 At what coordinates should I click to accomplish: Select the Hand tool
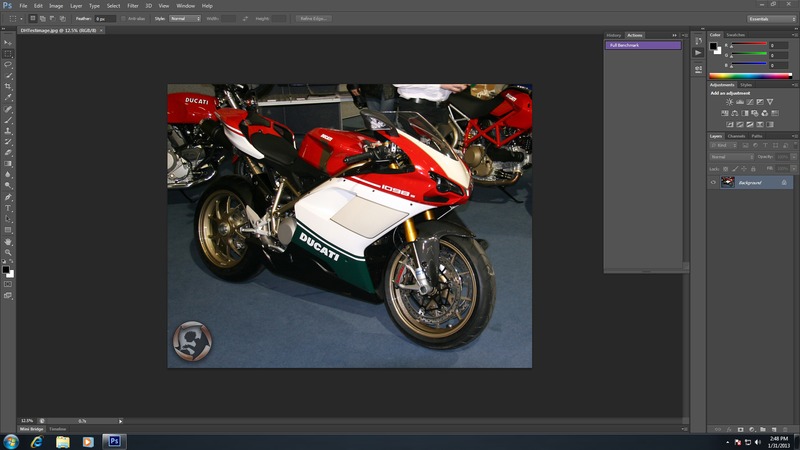click(8, 241)
